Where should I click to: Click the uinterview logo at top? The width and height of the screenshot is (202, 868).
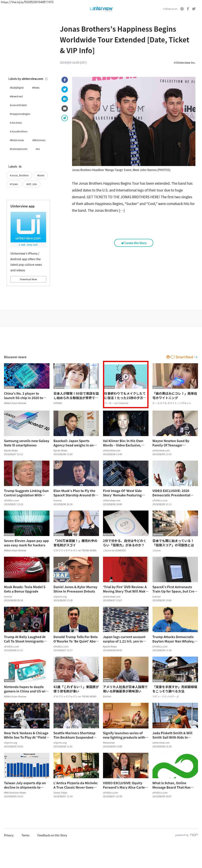[101, 8]
